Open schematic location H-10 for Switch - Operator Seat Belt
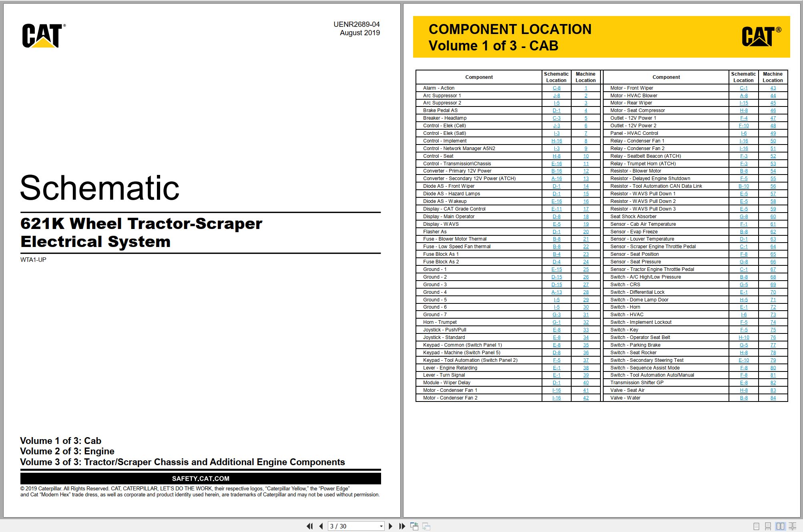 pos(744,337)
